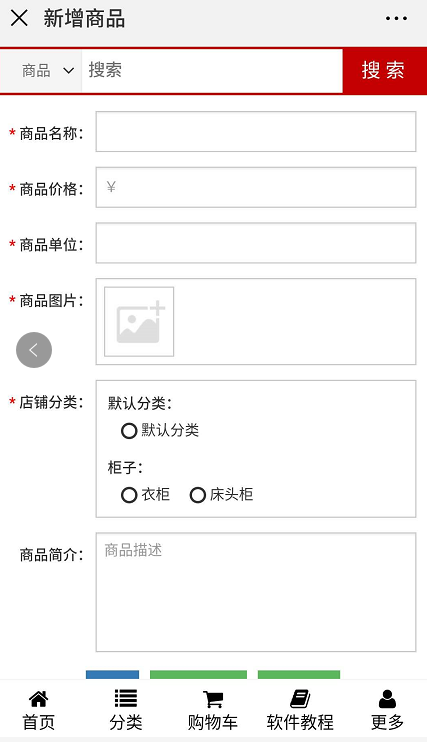Click the 商品名称 input box
The width and height of the screenshot is (427, 742).
click(256, 132)
